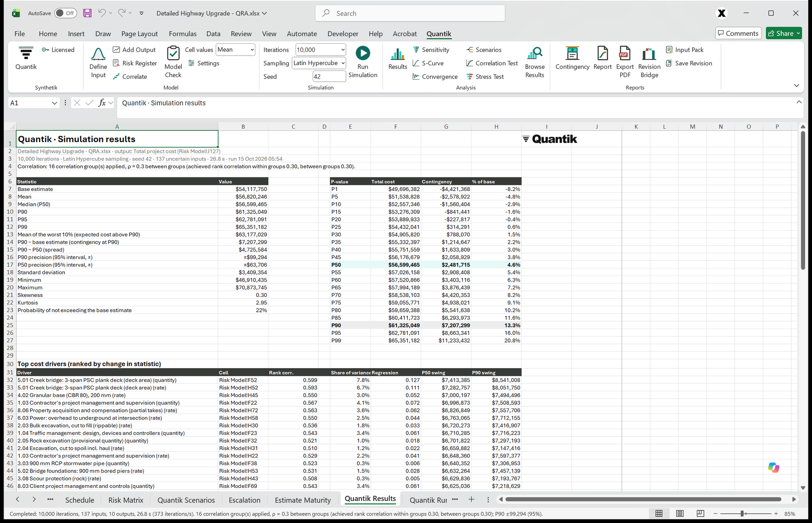Click the Model Check clipboard icon
Image resolution: width=812 pixels, height=523 pixels.
pos(173,53)
